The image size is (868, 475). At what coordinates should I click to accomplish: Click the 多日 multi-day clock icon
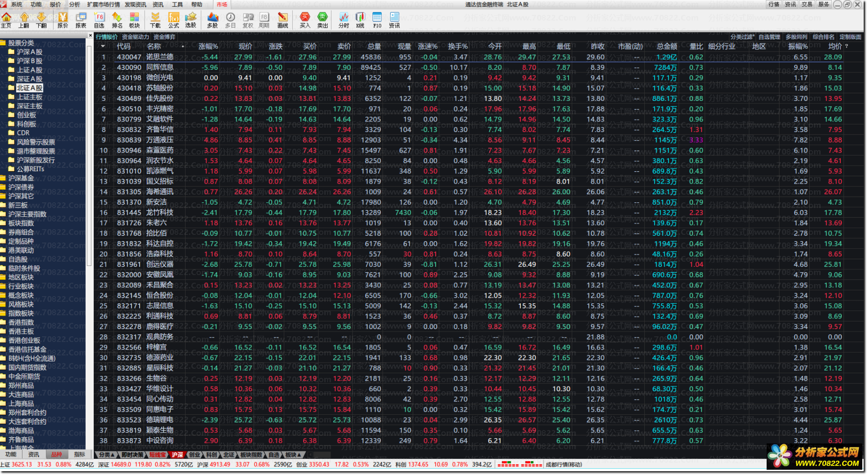point(231,20)
